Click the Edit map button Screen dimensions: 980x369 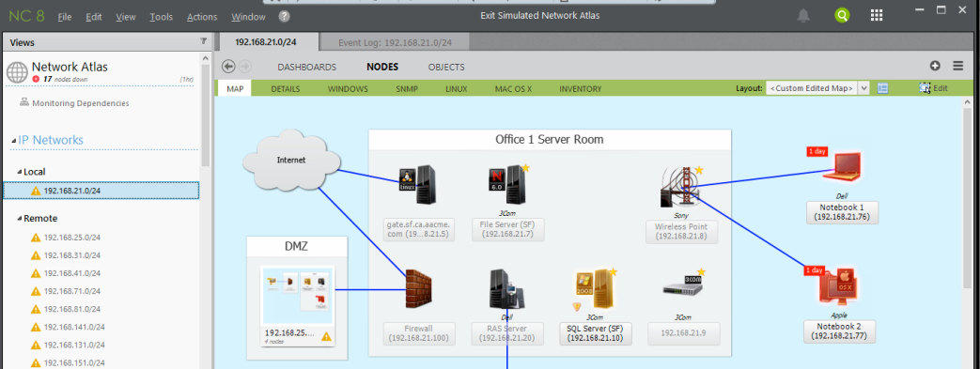coord(934,88)
